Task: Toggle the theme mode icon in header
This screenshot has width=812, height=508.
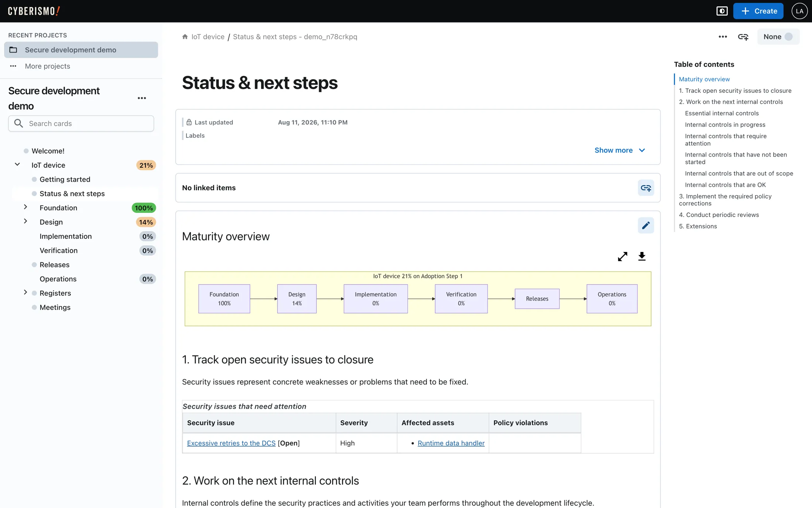Action: click(x=722, y=11)
